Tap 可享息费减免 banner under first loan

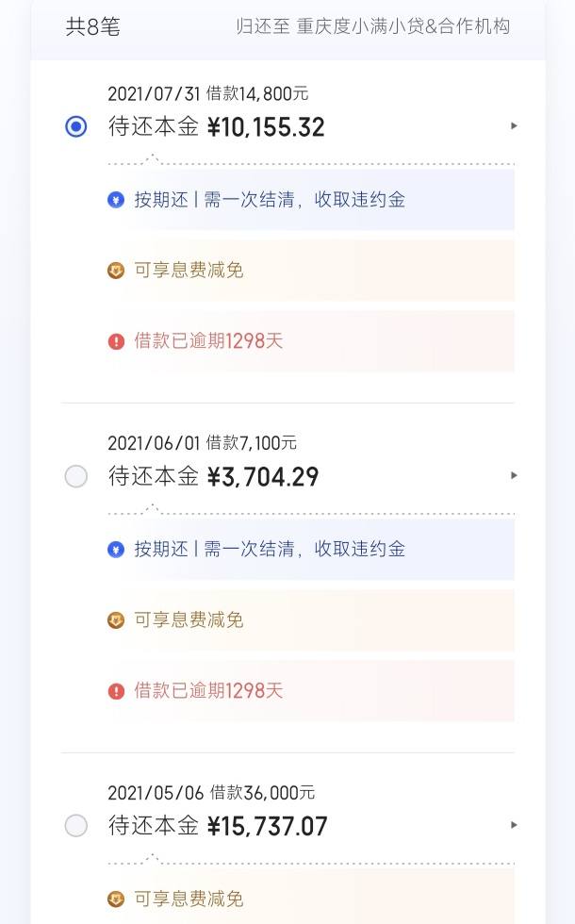[x=311, y=271]
